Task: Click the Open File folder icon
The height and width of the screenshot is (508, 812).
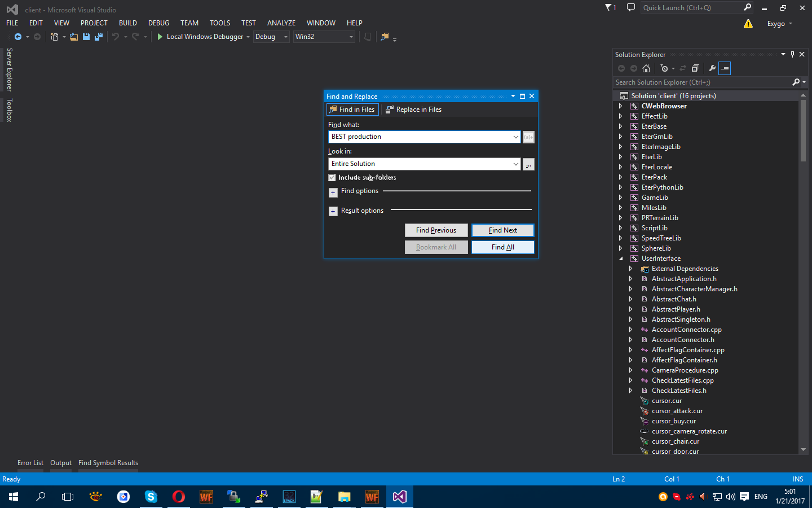Action: [74, 37]
